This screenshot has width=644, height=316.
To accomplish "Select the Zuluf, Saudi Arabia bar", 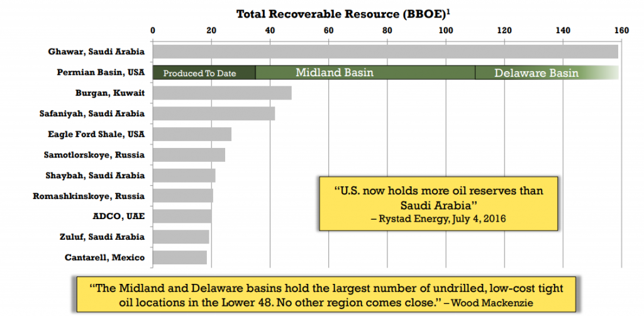I will click(180, 237).
